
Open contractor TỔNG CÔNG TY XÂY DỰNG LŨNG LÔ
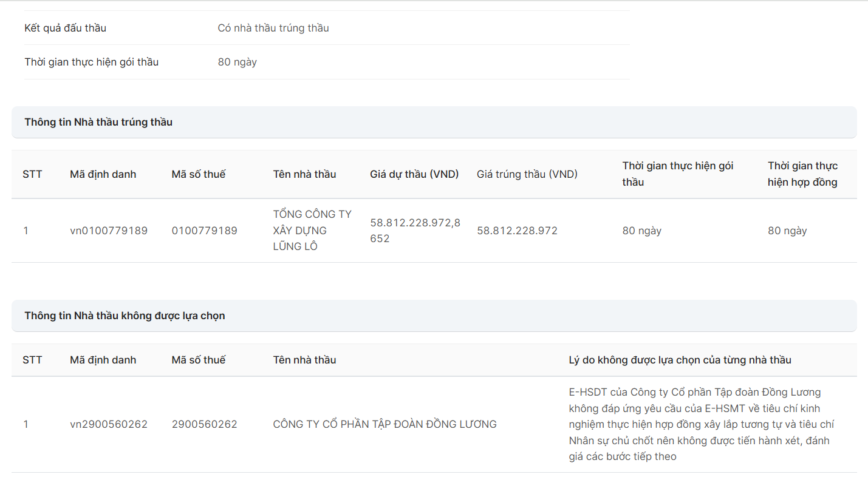click(x=312, y=231)
